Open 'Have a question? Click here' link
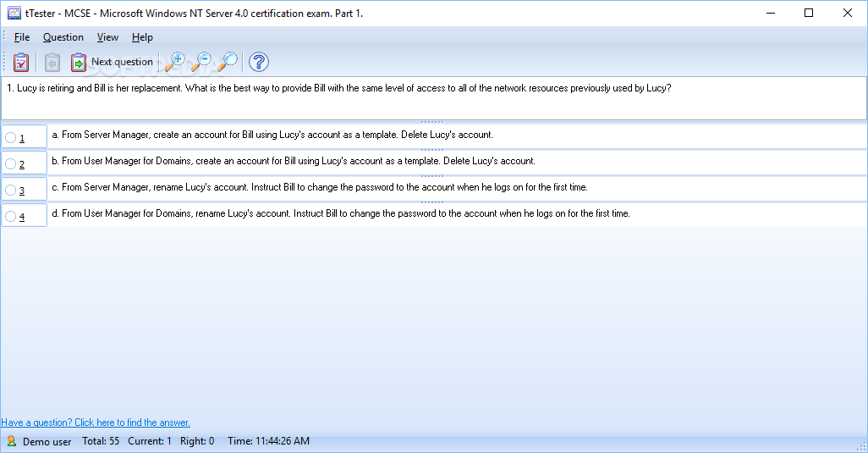Viewport: 868px width, 453px height. coord(96,423)
